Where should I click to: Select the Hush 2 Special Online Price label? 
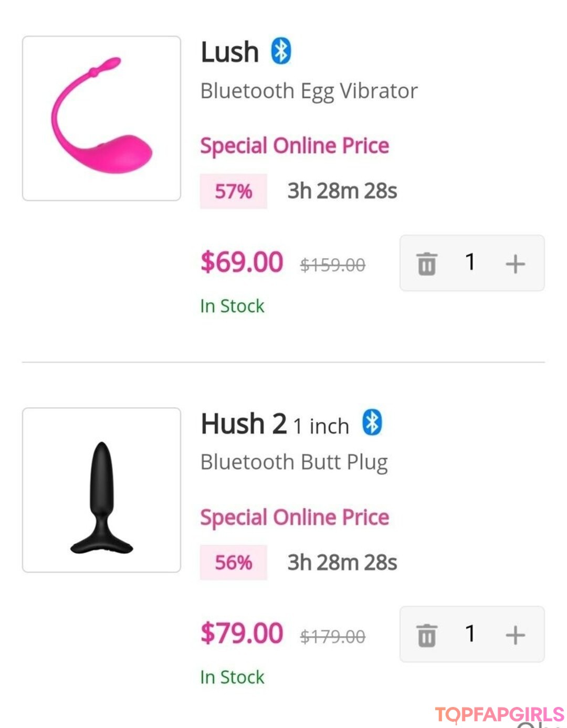[295, 518]
